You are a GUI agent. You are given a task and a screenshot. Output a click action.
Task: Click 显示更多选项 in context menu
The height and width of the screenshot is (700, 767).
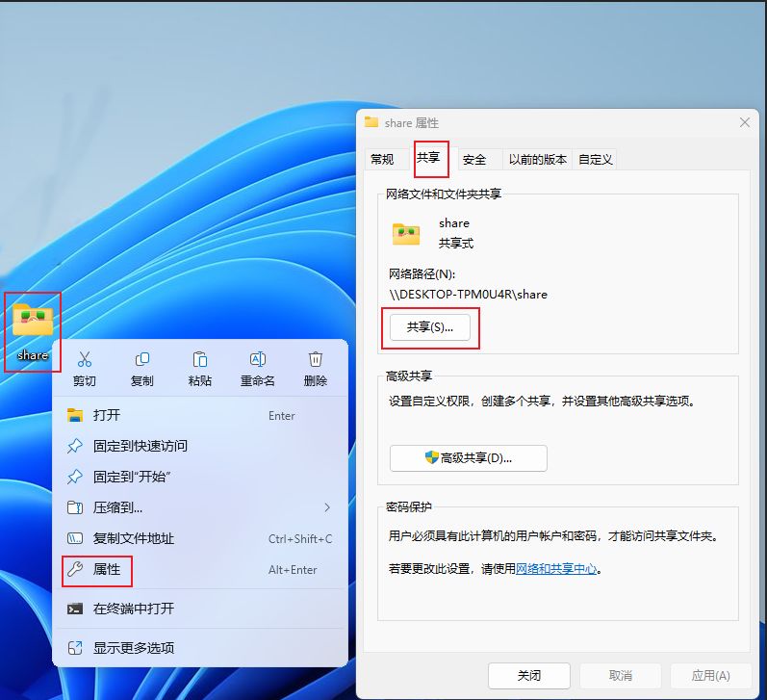tap(134, 648)
